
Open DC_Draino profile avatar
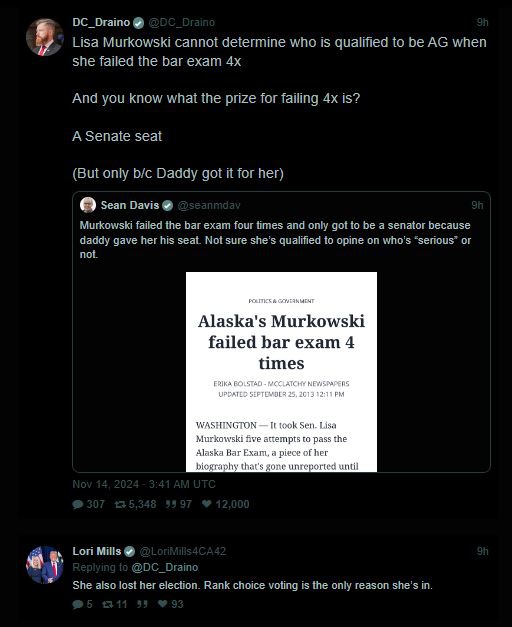point(44,37)
